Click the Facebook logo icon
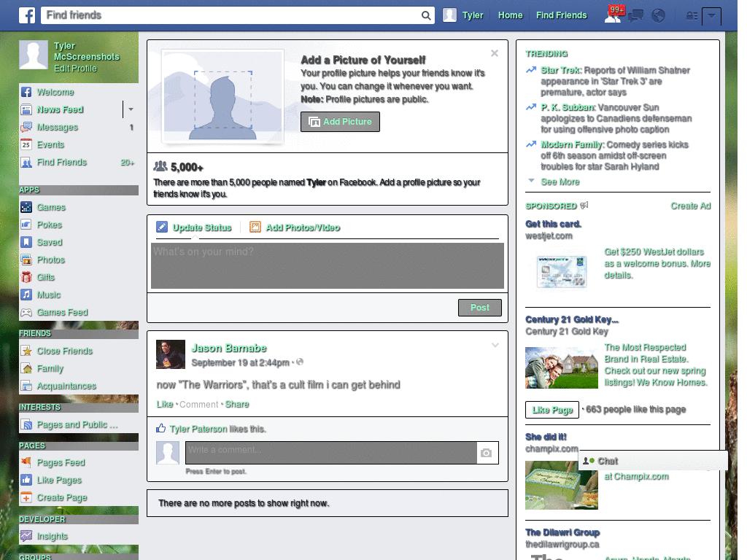The height and width of the screenshot is (560, 747). click(x=27, y=15)
